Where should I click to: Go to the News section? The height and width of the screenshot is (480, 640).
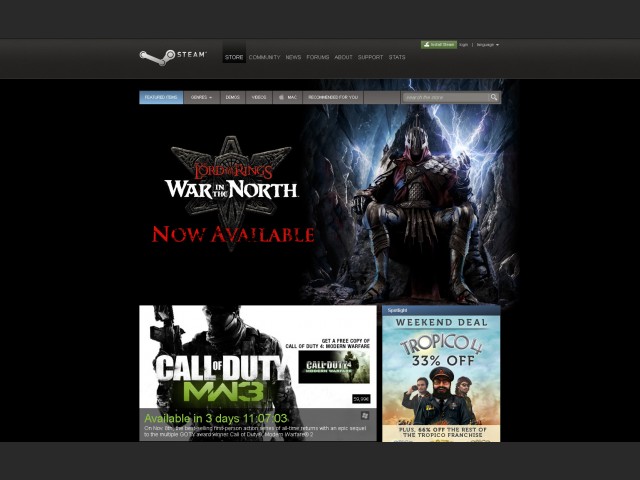(x=293, y=57)
